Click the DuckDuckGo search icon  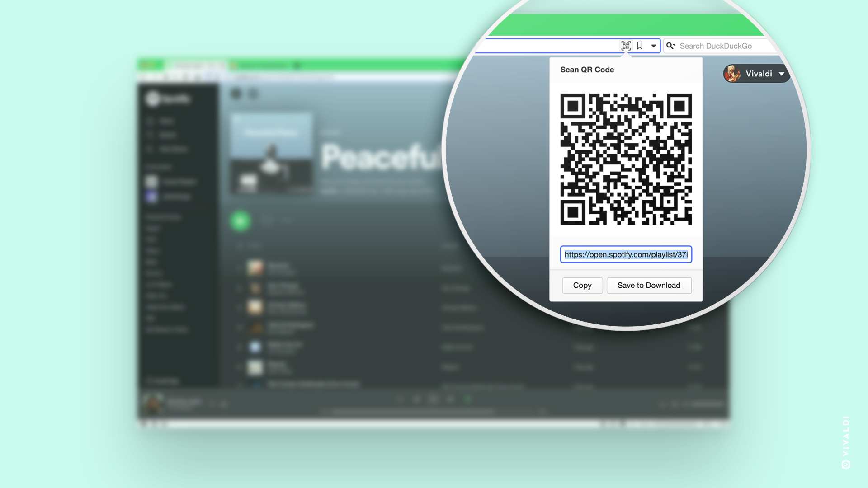pos(671,46)
